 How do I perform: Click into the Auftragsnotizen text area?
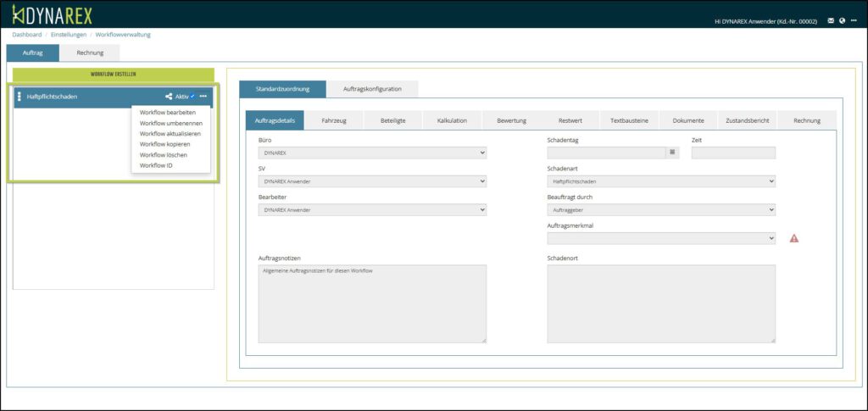[372, 303]
